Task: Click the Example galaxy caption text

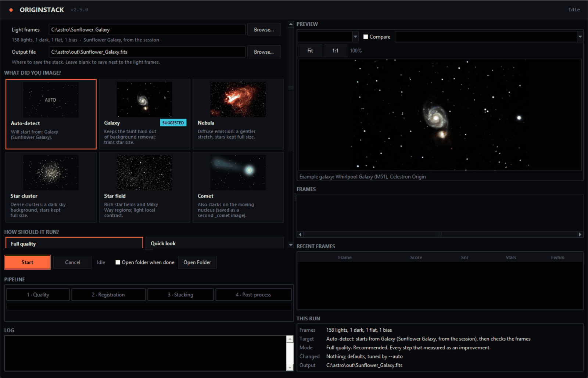Action: pos(362,177)
